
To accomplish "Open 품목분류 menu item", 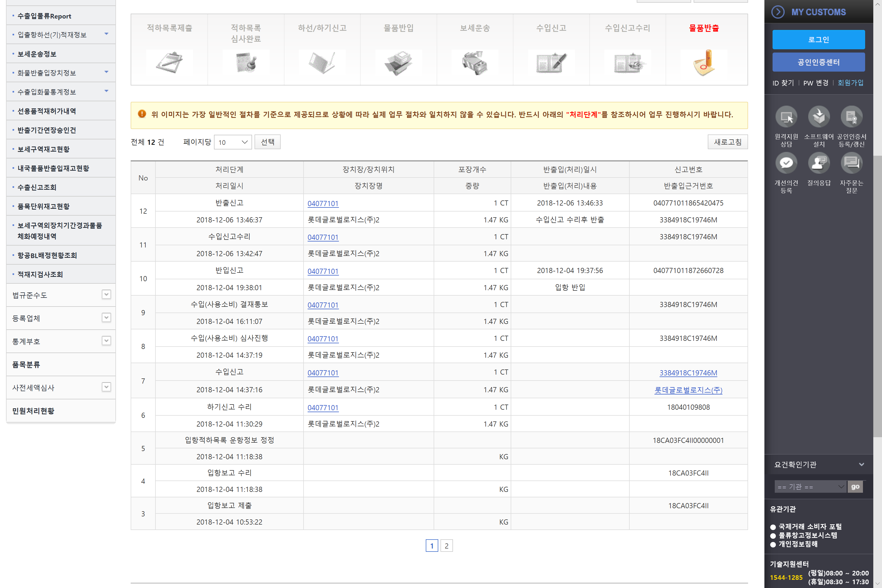I will 26,365.
